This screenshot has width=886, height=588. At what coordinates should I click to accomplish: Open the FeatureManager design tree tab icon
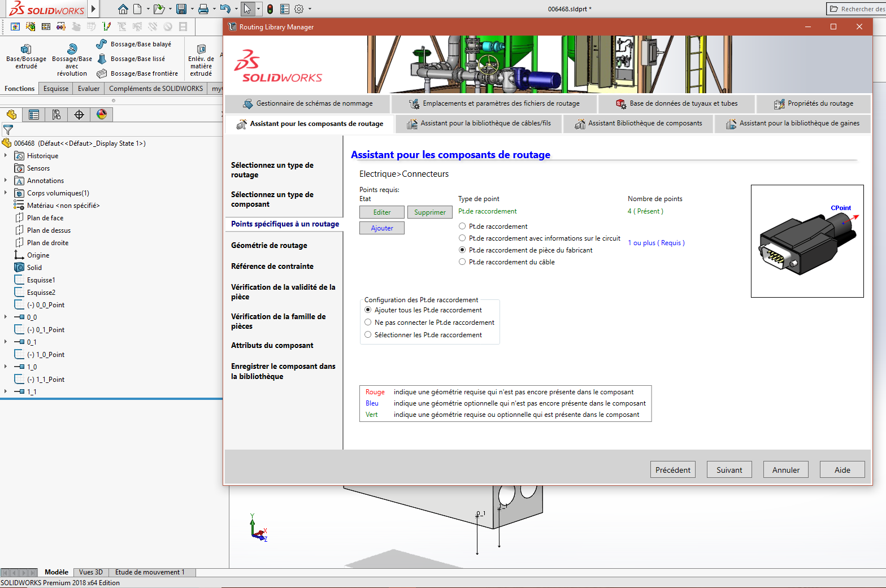pos(11,115)
